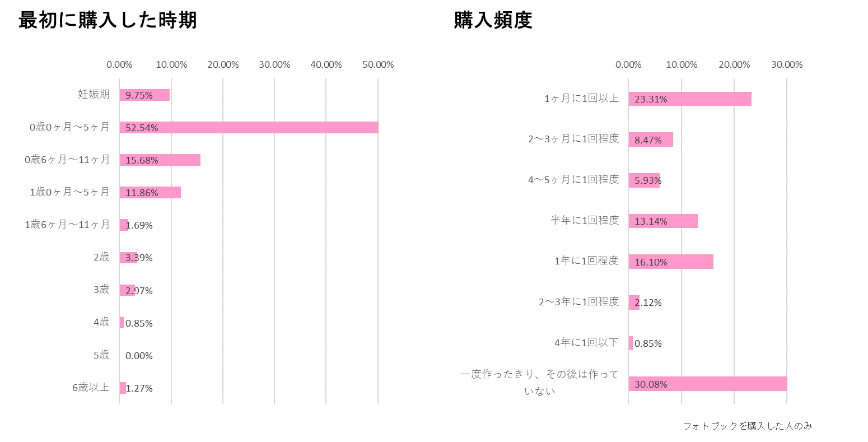
Task: Click the 8.47% bar for 2〜3ヶ月に1回程度
Action: (650, 139)
